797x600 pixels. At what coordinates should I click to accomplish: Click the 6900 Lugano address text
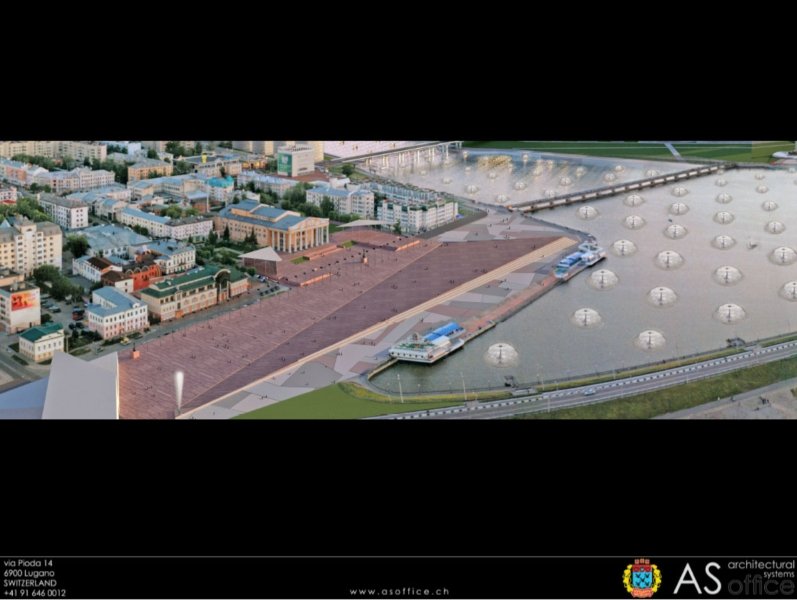click(28, 573)
